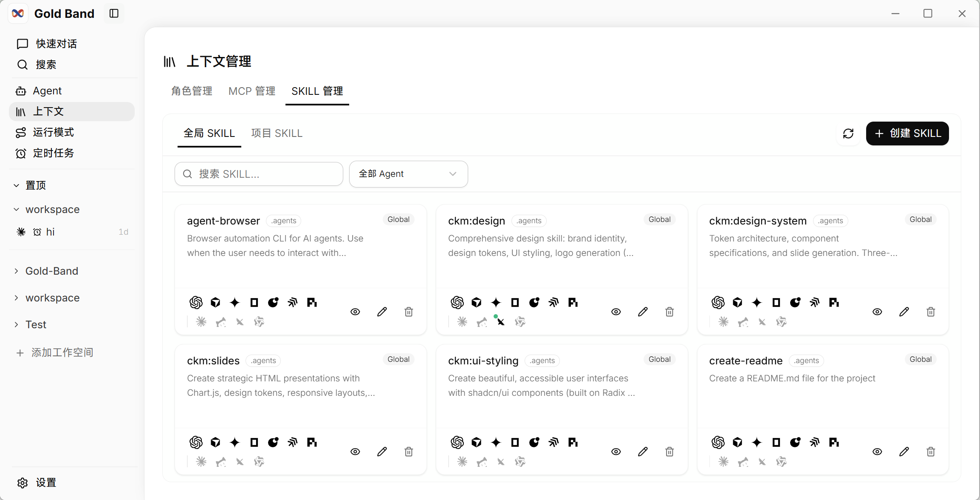Refresh the SKILL list
The height and width of the screenshot is (500, 980).
click(x=848, y=134)
